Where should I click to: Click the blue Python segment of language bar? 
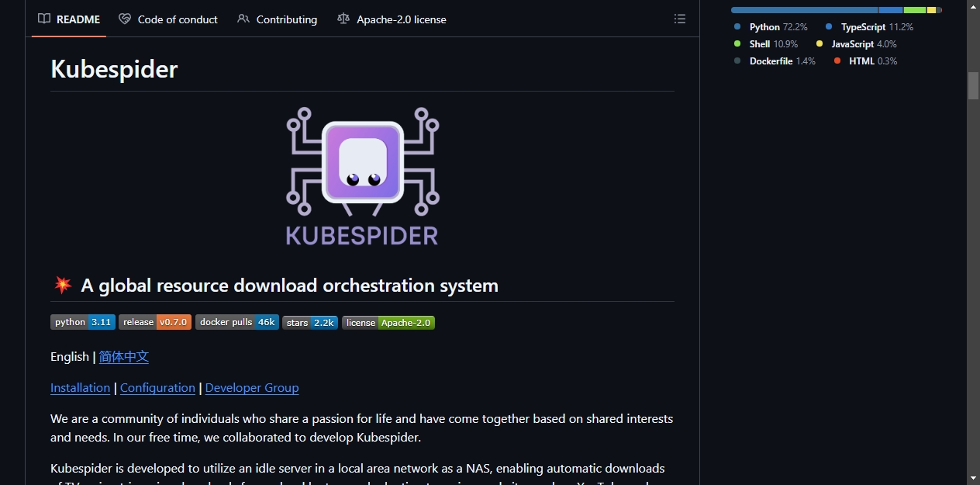click(805, 10)
